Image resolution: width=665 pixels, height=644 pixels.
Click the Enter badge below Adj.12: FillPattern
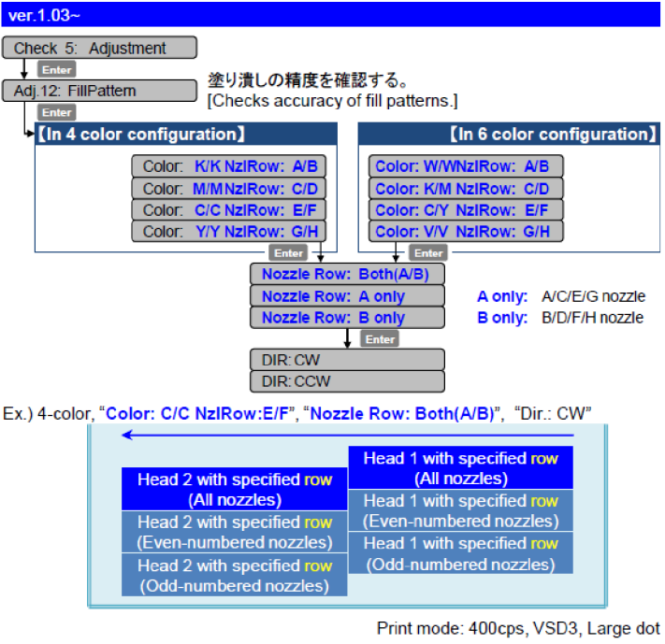(56, 113)
